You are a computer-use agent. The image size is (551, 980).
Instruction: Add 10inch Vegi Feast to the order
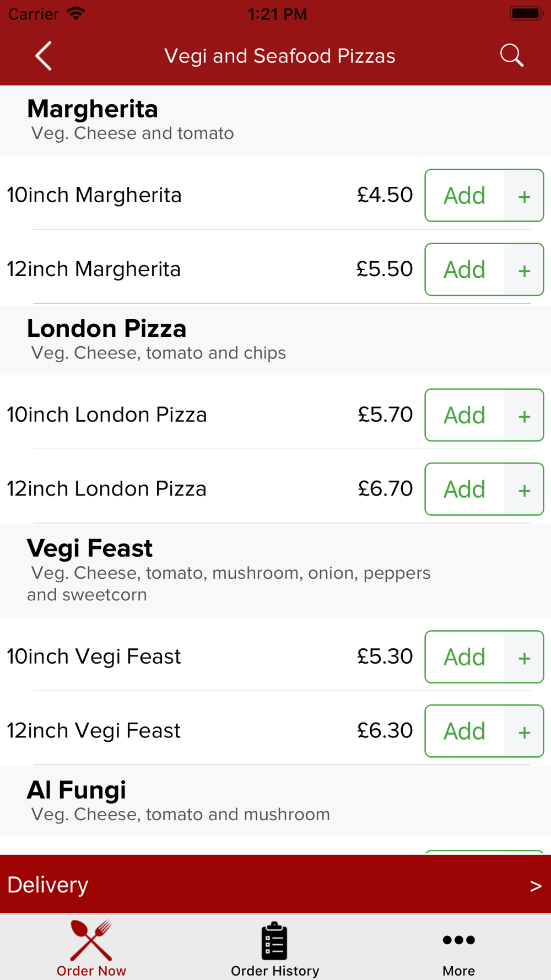pyautogui.click(x=464, y=657)
